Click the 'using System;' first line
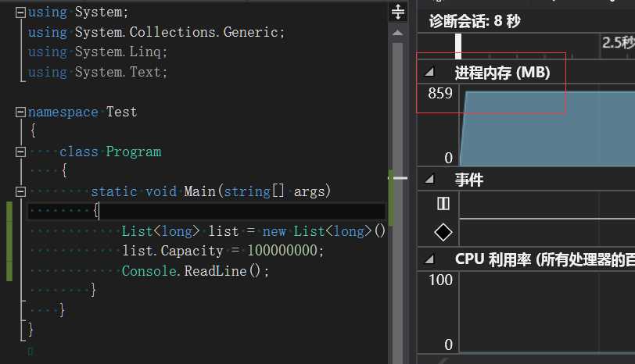 (78, 12)
